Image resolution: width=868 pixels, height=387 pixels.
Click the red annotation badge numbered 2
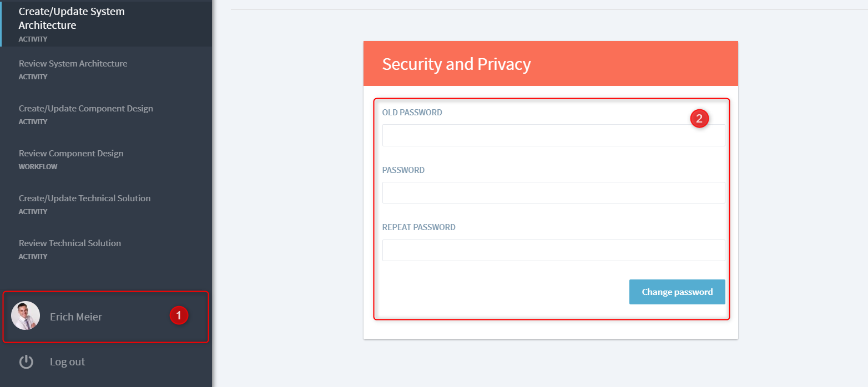699,118
